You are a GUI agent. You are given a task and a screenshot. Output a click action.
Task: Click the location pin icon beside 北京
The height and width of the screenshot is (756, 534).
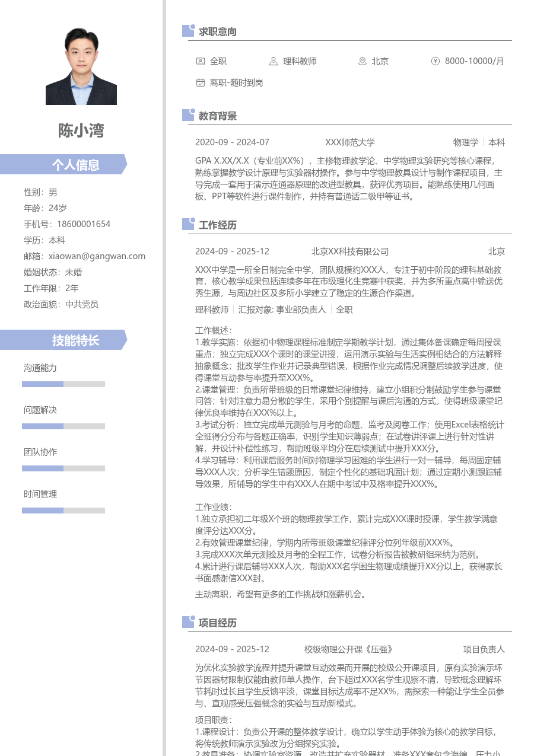click(363, 61)
